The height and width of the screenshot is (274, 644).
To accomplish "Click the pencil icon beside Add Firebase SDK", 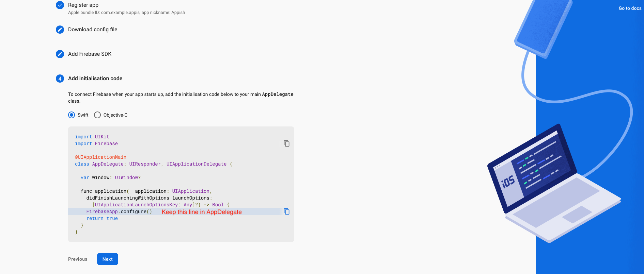I will pos(60,54).
